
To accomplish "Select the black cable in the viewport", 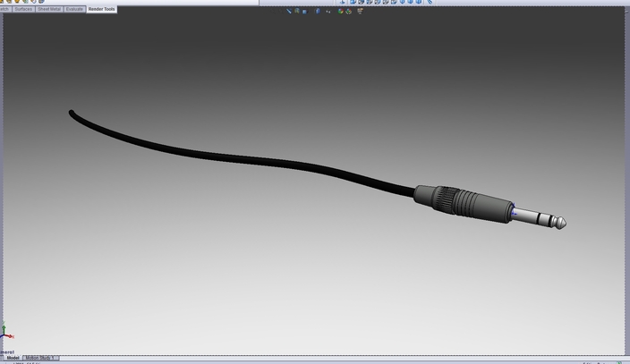I will point(241,157).
